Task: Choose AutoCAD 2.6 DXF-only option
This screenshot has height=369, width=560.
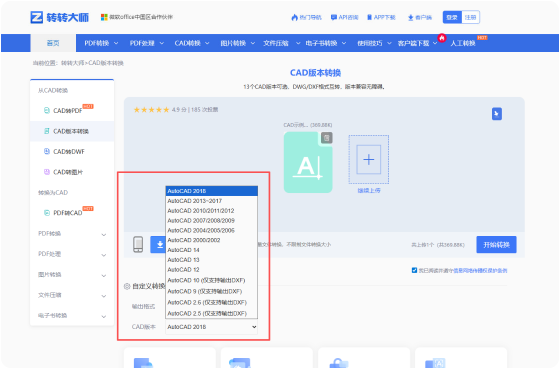Action: tap(211, 303)
